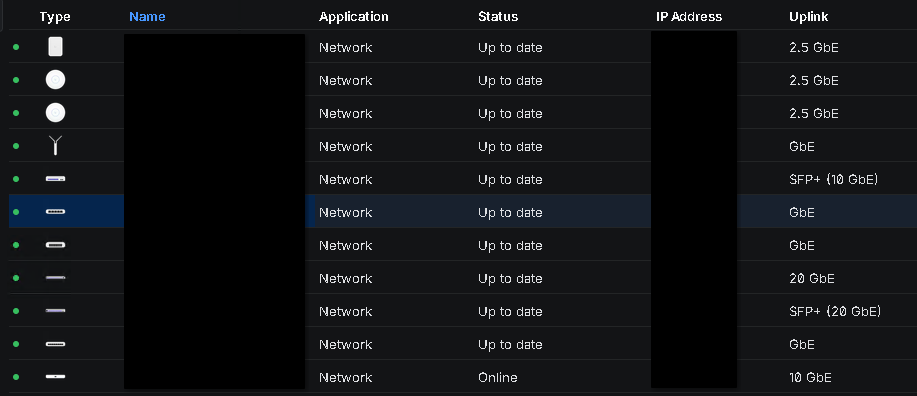The width and height of the screenshot is (917, 396).
Task: Click the antenna-shaped mesh device icon
Action: click(x=56, y=146)
